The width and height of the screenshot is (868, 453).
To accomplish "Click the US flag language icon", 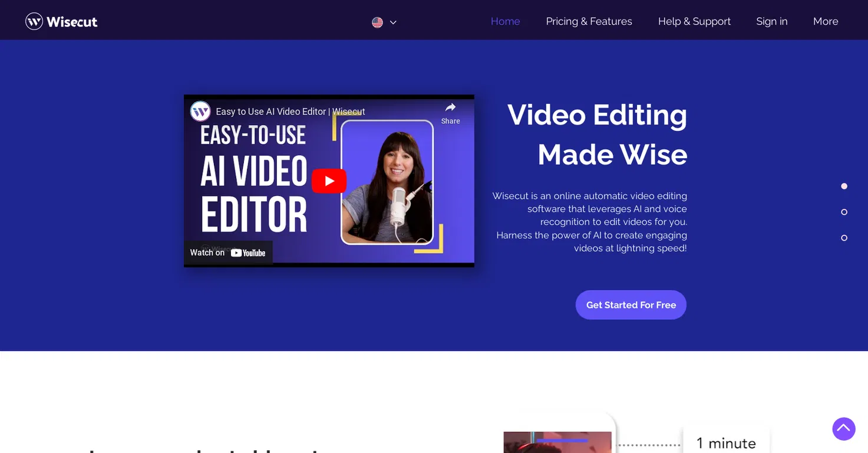I will pyautogui.click(x=377, y=22).
